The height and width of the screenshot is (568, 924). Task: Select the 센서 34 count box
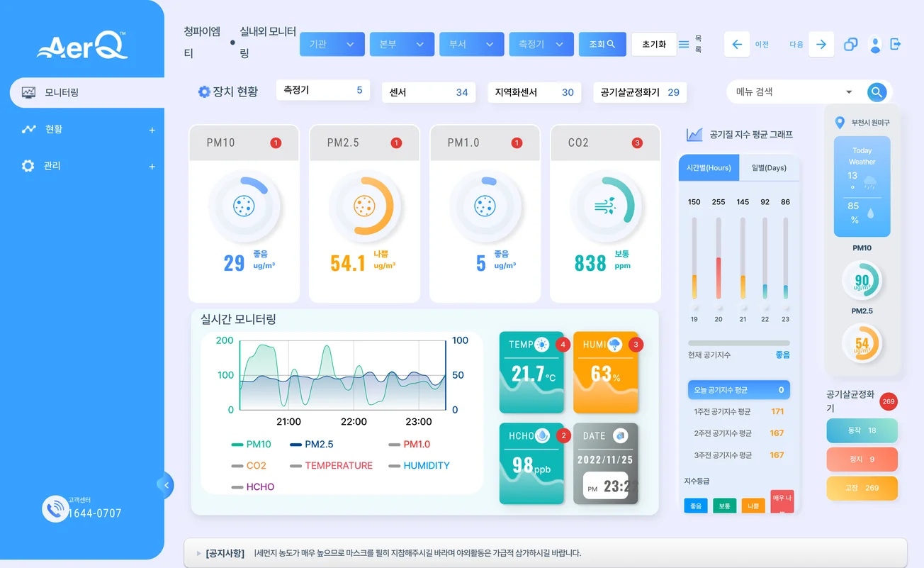point(429,92)
